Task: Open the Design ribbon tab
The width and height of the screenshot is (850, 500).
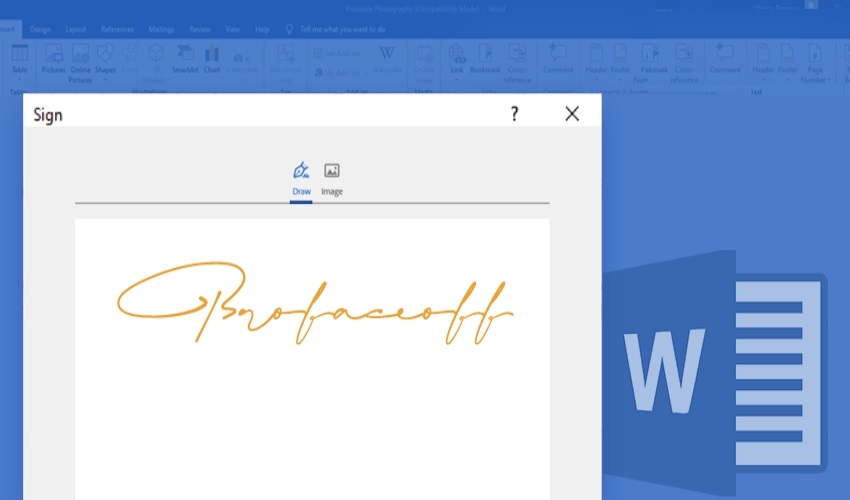Action: [40, 30]
